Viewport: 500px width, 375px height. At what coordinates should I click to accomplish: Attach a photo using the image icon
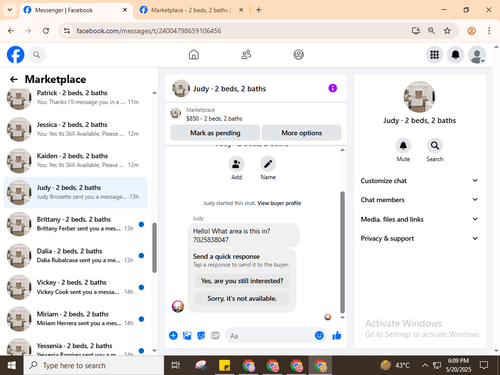coord(187,335)
